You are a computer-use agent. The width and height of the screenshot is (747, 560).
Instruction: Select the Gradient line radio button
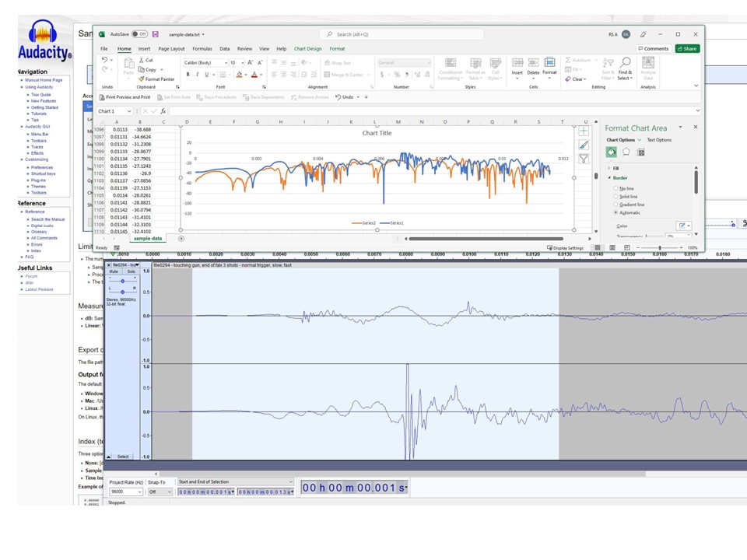[615, 205]
